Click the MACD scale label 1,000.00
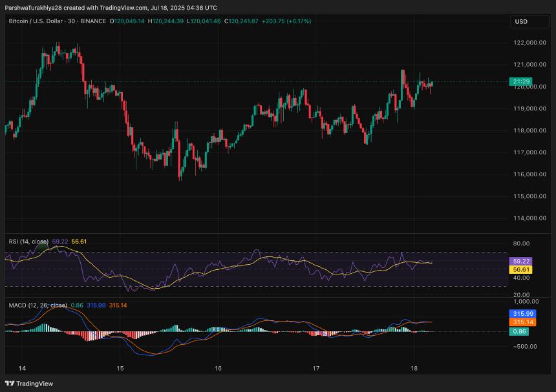This screenshot has width=556, height=392. (x=526, y=302)
